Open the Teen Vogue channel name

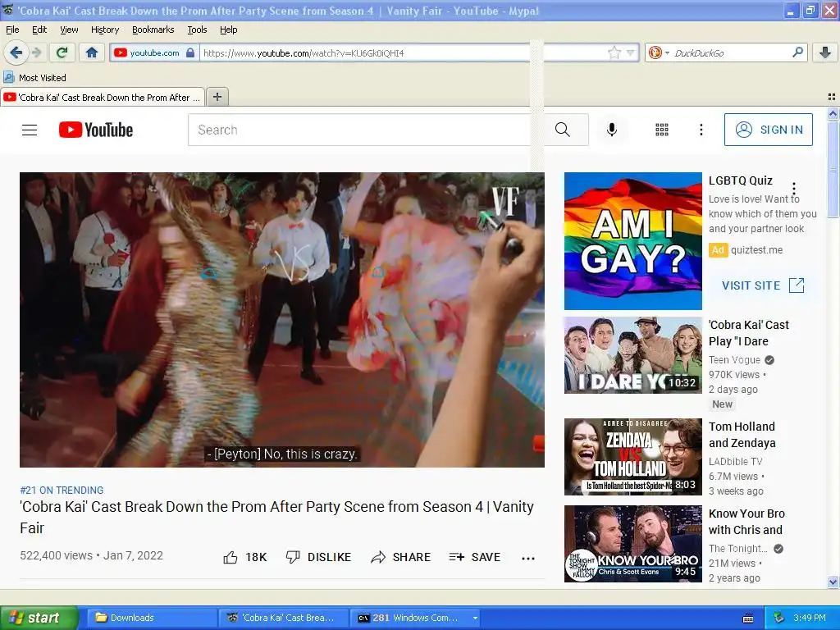(x=734, y=360)
